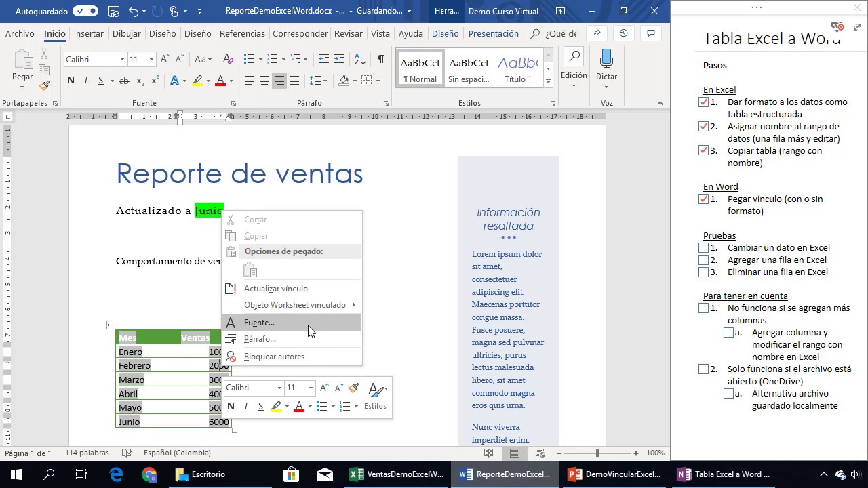Screen dimensions: 868x488
Task: Click the Pegar clipboard button
Action: point(22,68)
